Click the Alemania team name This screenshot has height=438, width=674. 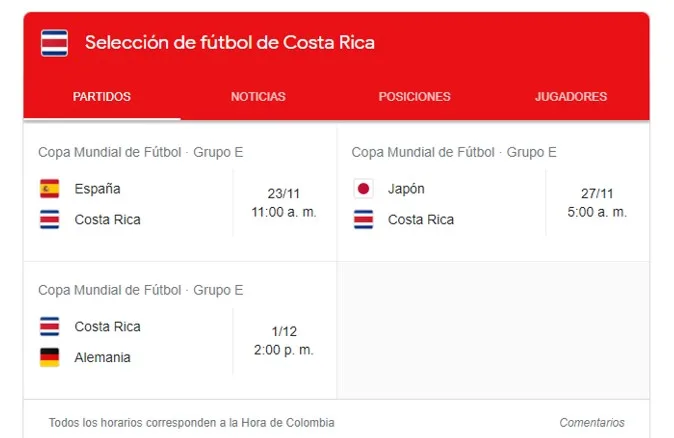click(x=102, y=357)
